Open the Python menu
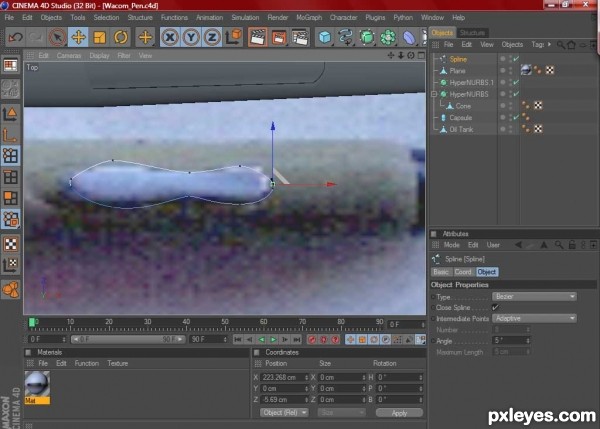Screen dimensions: 600x429 tap(403, 18)
